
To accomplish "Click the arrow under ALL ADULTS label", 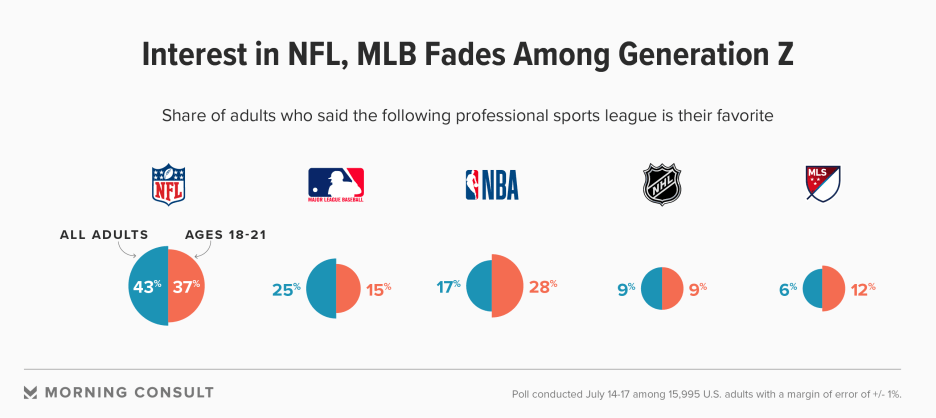I will [126, 250].
